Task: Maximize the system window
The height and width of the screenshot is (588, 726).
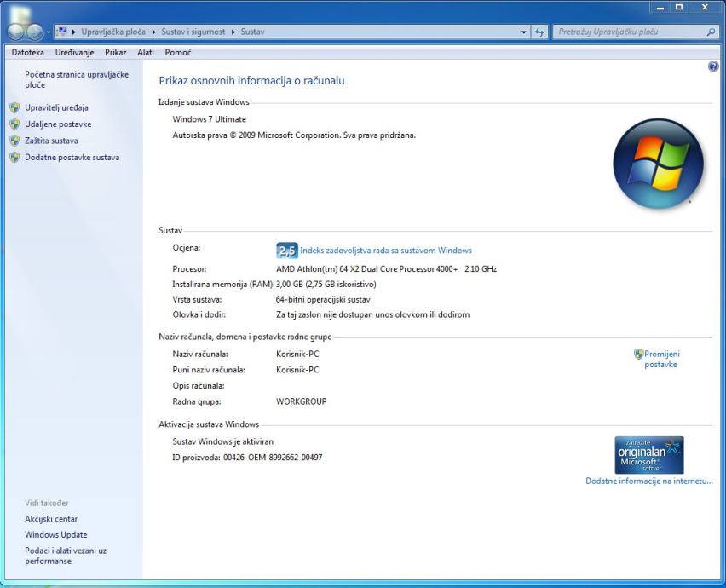Action: click(x=679, y=8)
